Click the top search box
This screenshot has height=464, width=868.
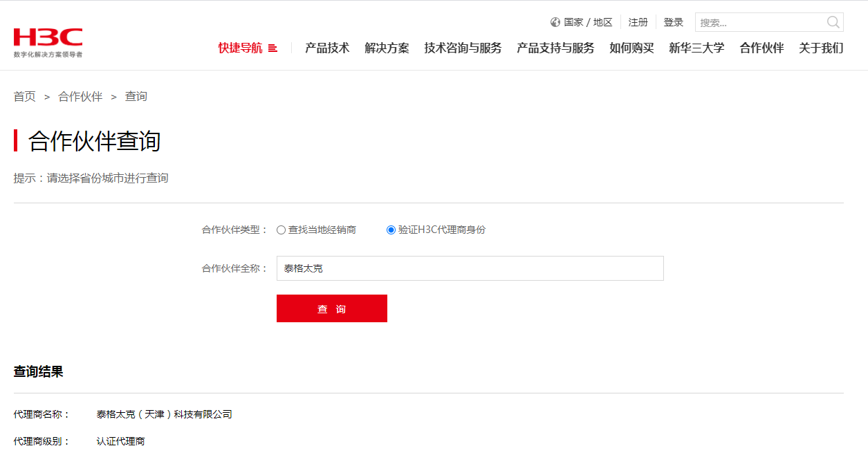(x=759, y=22)
